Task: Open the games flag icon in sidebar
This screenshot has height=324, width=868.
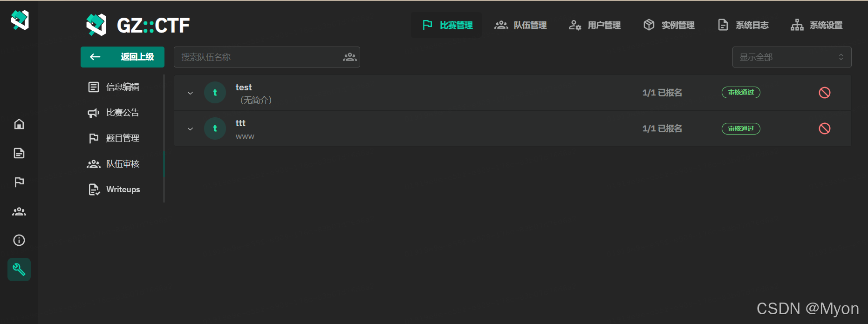Action: tap(19, 182)
